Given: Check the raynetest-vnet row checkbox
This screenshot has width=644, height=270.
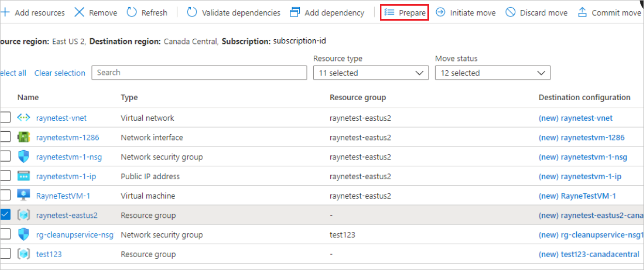Looking at the screenshot, I should (x=5, y=118).
